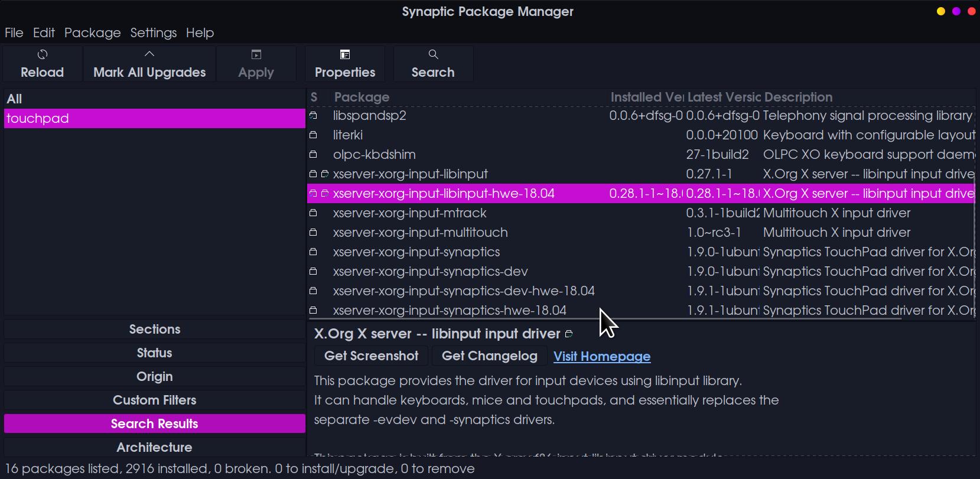The height and width of the screenshot is (479, 980).
Task: Click the purple maximize window button
Action: click(x=956, y=11)
